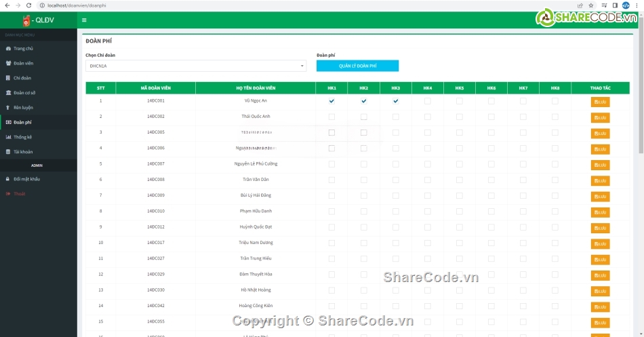
Task: Select member code 14DC001
Action: point(156,100)
